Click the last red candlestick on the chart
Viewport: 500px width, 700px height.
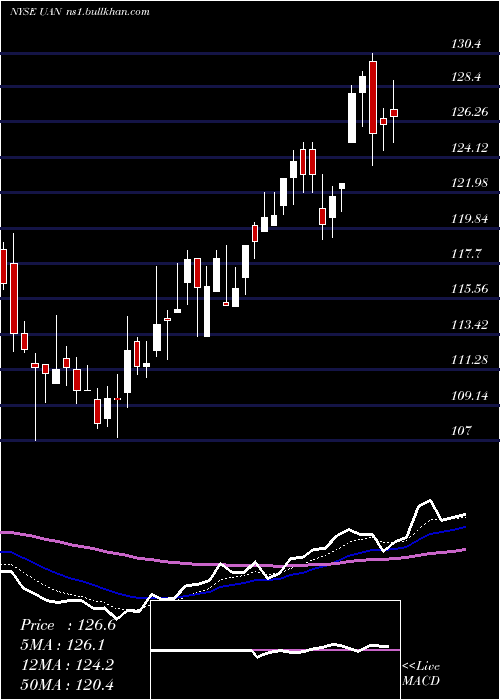pyautogui.click(x=394, y=113)
